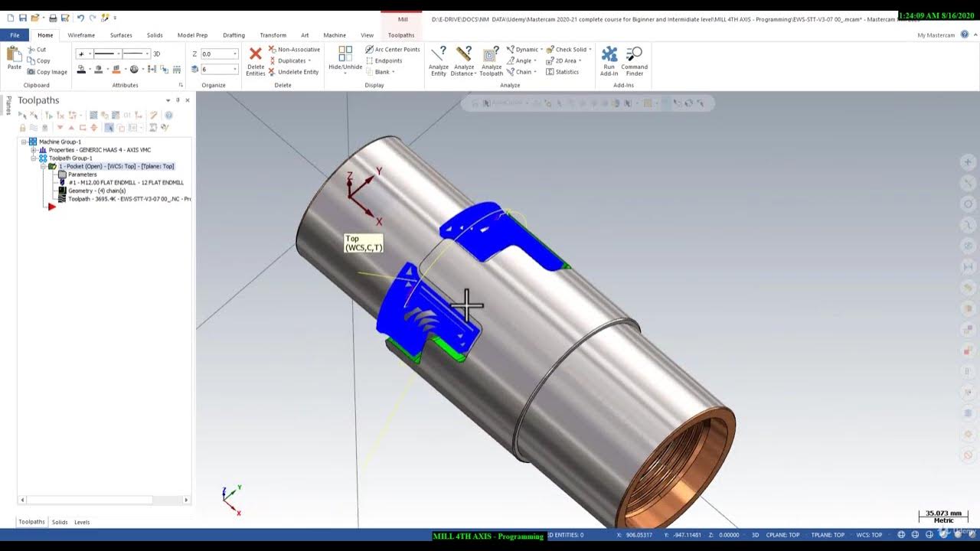Click the New file icon
980x551 pixels.
tap(11, 18)
